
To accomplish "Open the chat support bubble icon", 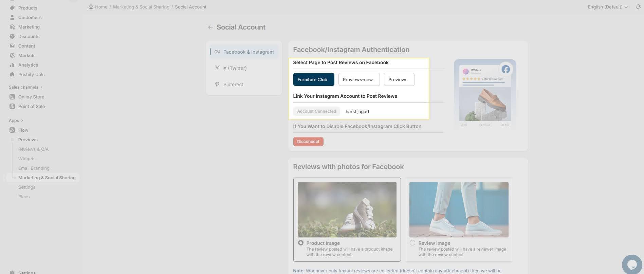I will 633,264.
